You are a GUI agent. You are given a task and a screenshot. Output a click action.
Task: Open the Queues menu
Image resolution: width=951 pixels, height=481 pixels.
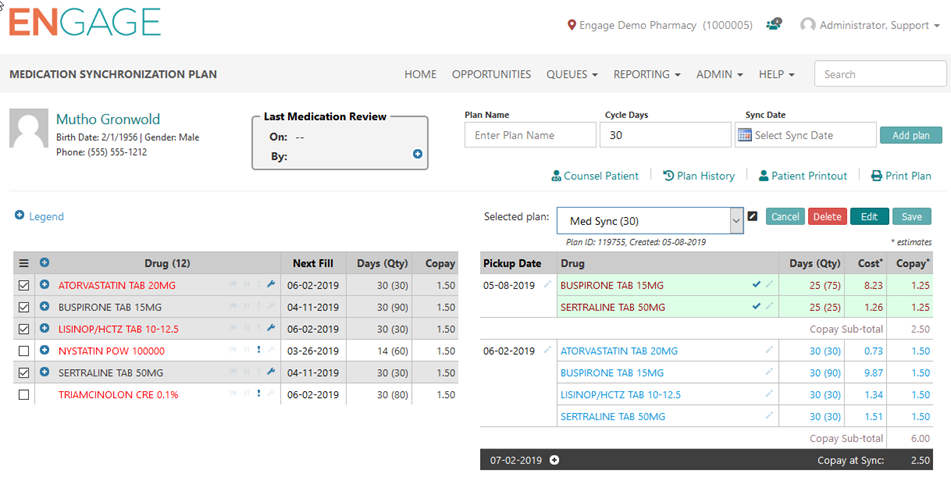[x=572, y=74]
